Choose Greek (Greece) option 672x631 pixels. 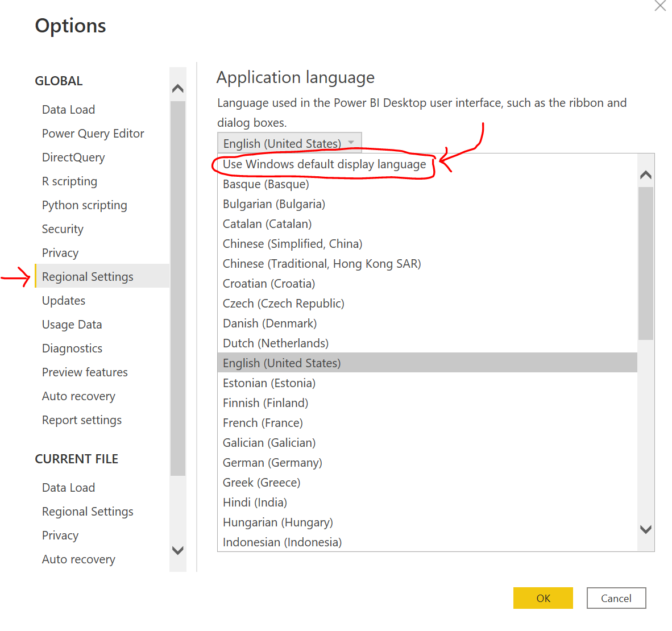click(x=428, y=483)
